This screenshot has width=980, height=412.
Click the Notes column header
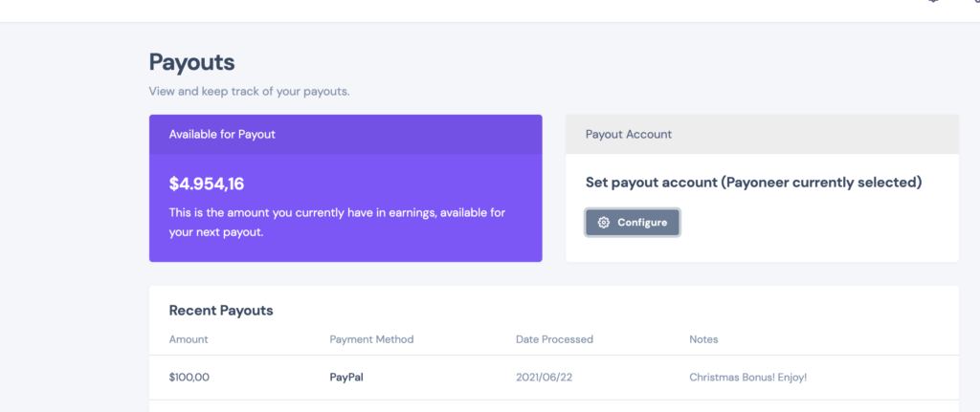(703, 339)
